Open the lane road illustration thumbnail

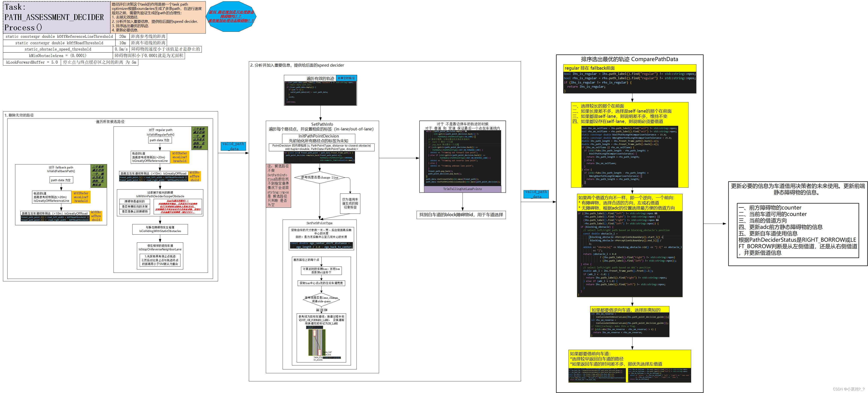[x=317, y=343]
